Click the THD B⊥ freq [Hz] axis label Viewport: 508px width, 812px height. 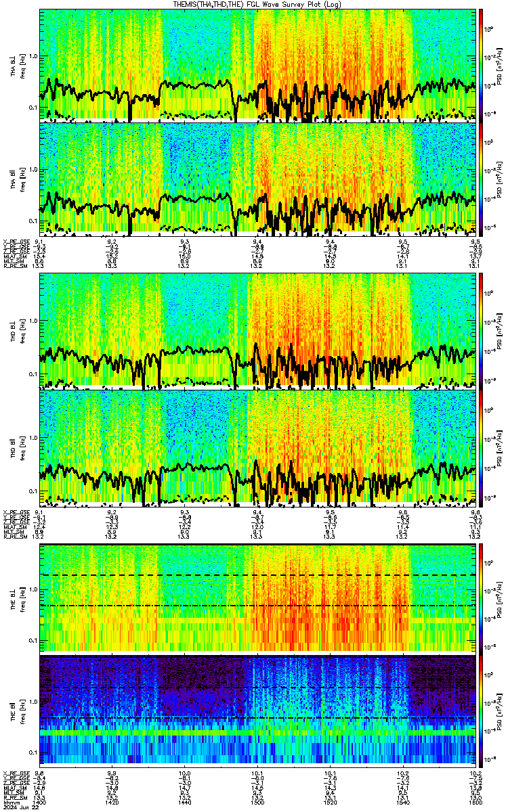[22, 331]
